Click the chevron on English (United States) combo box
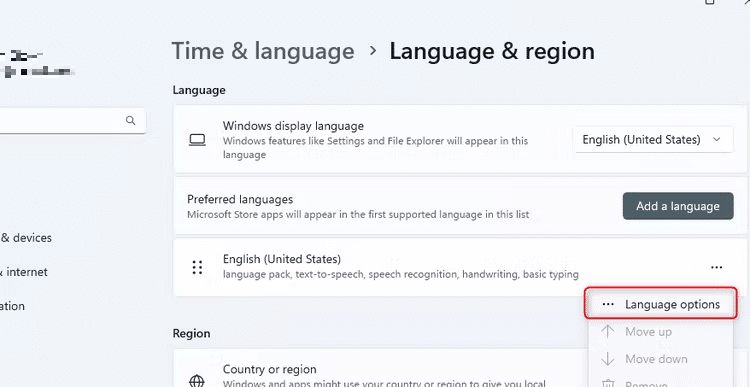750x387 pixels. pyautogui.click(x=716, y=140)
